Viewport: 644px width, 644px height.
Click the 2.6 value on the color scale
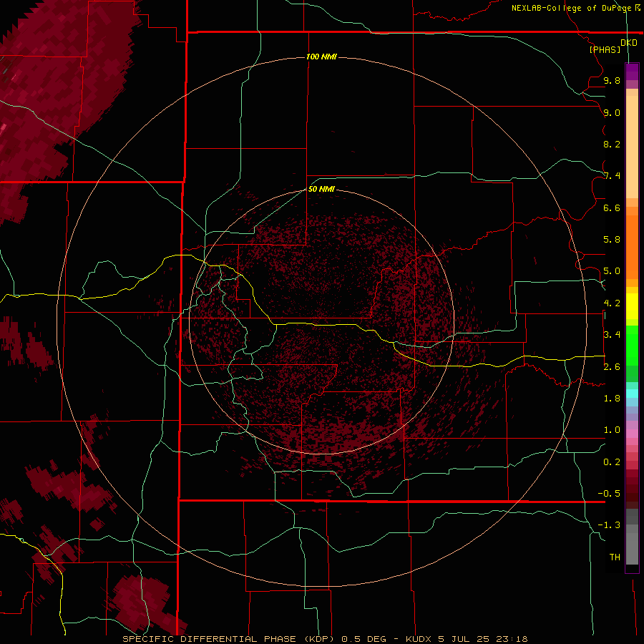tap(612, 367)
